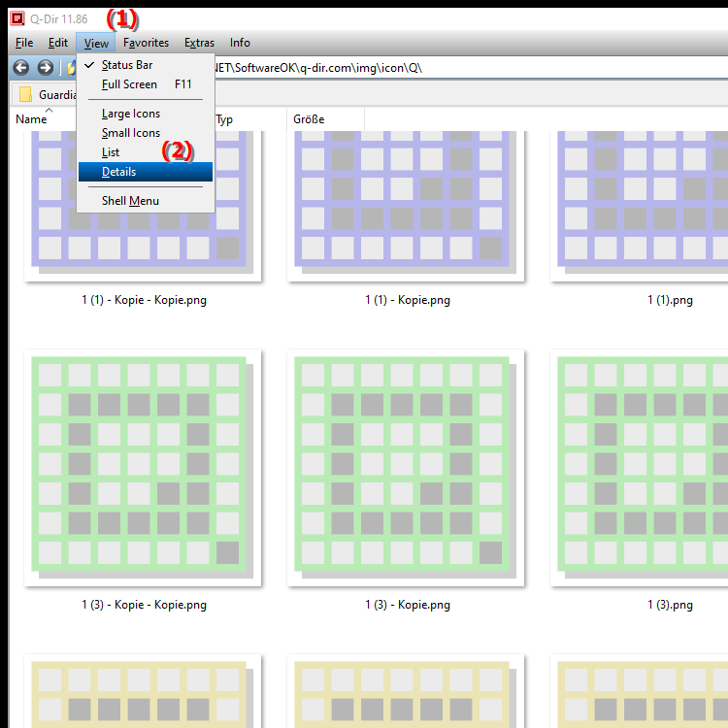Choose Full Screen F11 entry

click(146, 84)
